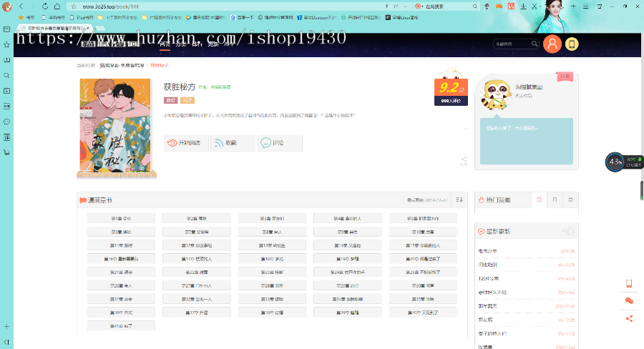
Task: Click the scissors screenshot tool icon
Action: pyautogui.click(x=535, y=6)
